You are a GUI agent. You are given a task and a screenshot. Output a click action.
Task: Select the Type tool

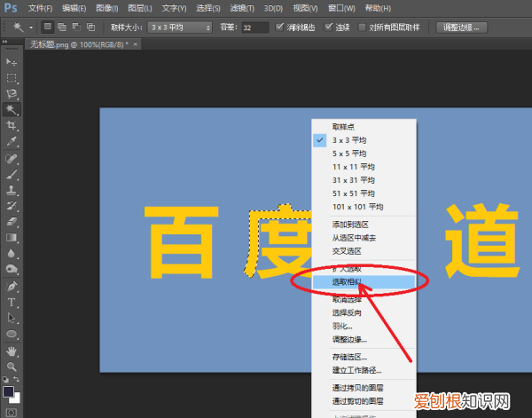click(12, 303)
